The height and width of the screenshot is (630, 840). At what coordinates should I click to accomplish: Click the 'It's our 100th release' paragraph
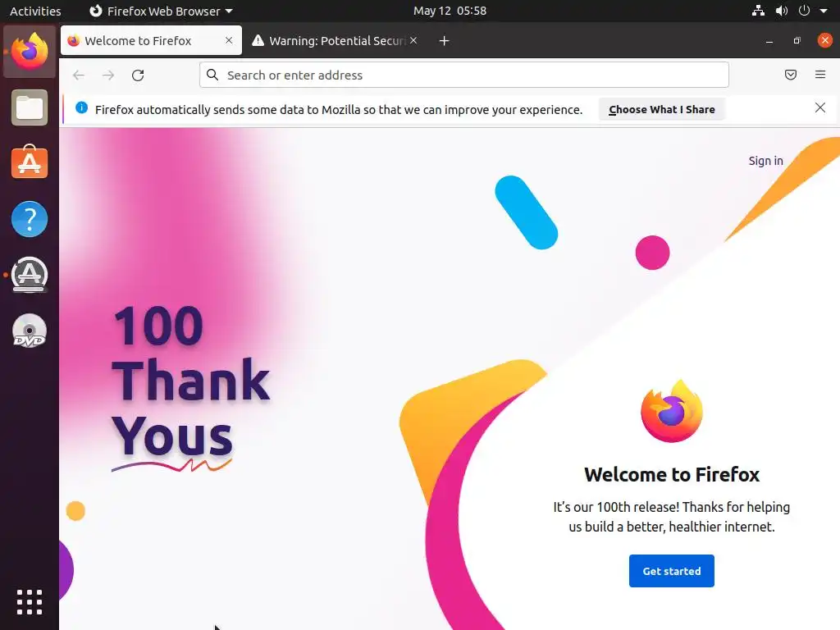pos(672,517)
